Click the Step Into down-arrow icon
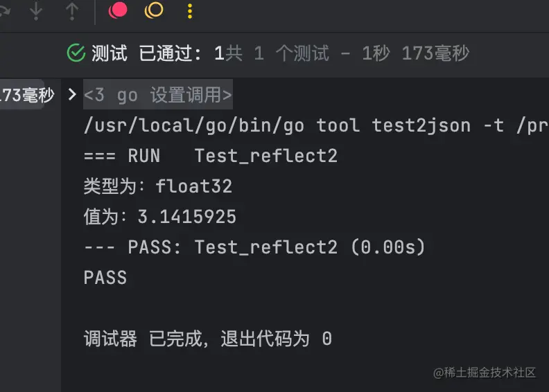The height and width of the screenshot is (392, 549). pos(36,11)
